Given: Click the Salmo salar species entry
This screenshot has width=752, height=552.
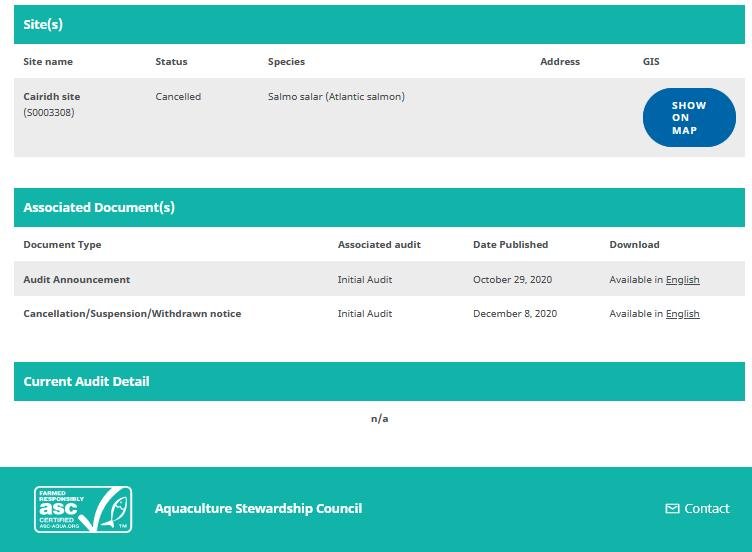Looking at the screenshot, I should (x=336, y=97).
